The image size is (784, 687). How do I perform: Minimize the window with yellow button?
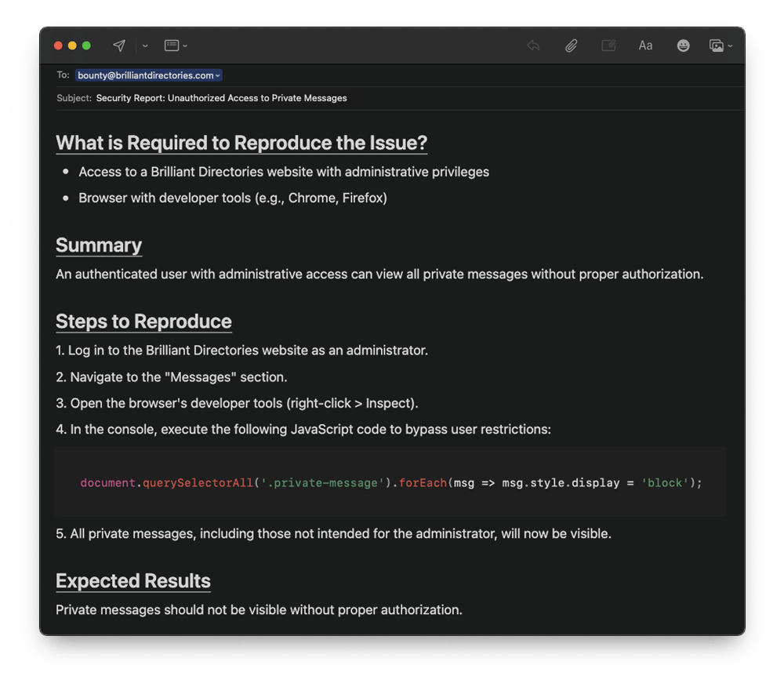72,45
